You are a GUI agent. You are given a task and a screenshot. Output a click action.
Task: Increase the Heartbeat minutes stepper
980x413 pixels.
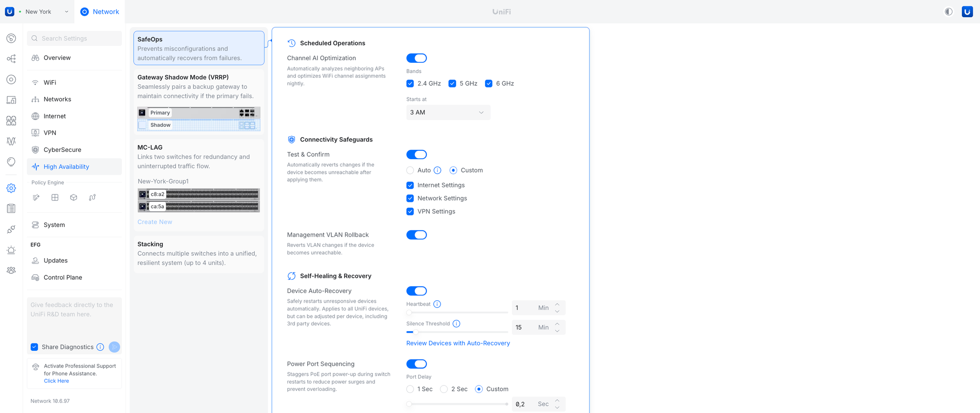[557, 304]
